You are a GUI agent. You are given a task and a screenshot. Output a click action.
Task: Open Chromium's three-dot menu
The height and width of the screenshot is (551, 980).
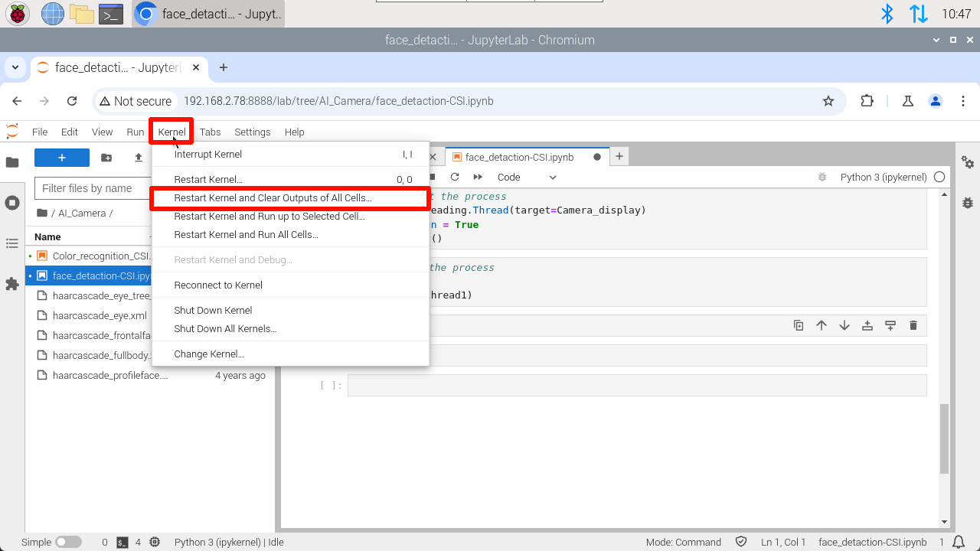pos(962,101)
